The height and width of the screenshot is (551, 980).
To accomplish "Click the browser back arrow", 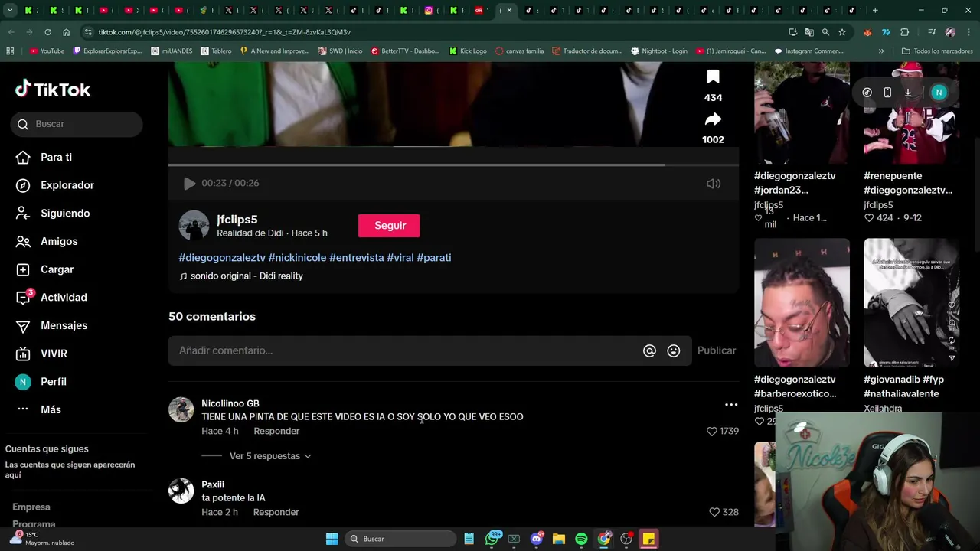I will (11, 32).
